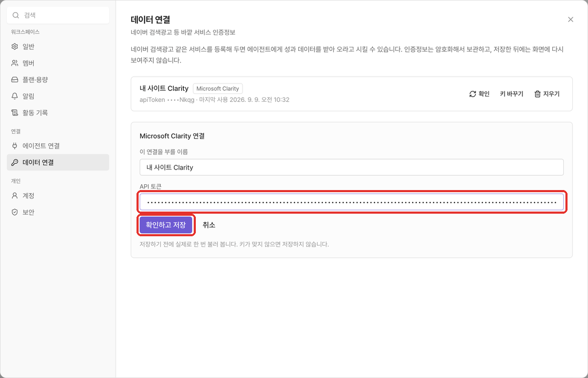Viewport: 588px width, 378px height.
Task: Open the 일반 settings page
Action: point(58,47)
